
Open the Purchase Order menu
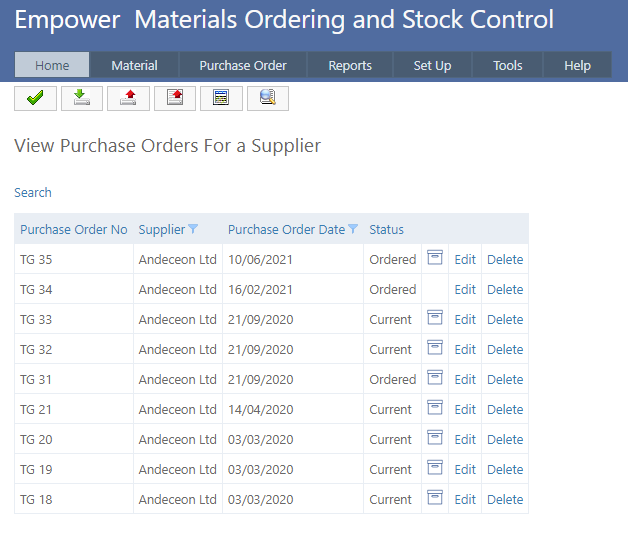[x=243, y=65]
